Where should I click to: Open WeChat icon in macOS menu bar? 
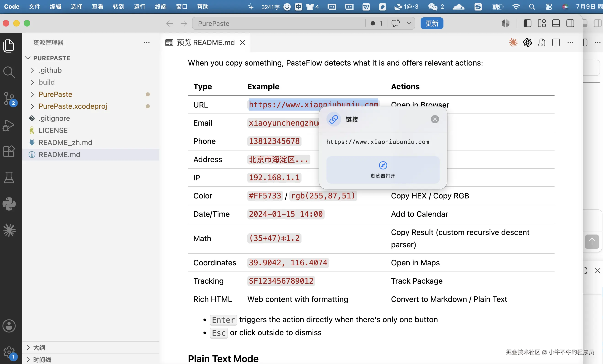432,7
